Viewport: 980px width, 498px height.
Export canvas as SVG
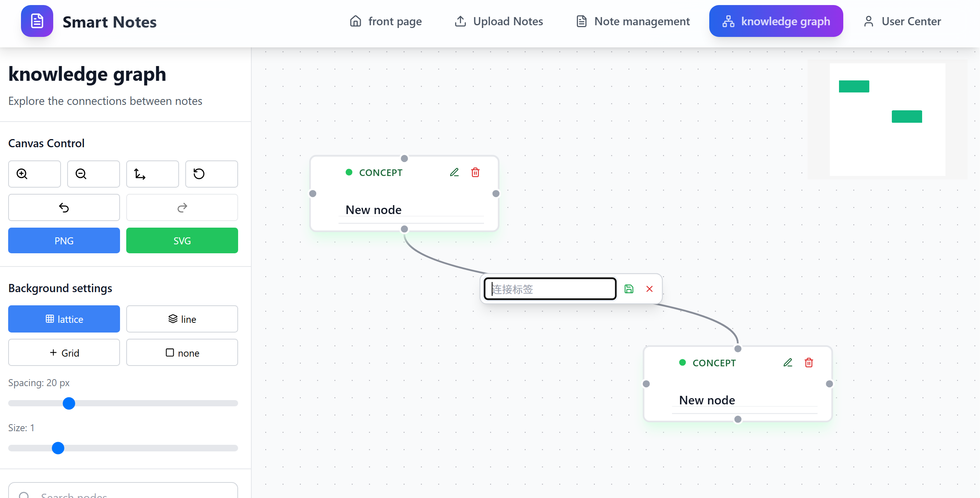[182, 240]
